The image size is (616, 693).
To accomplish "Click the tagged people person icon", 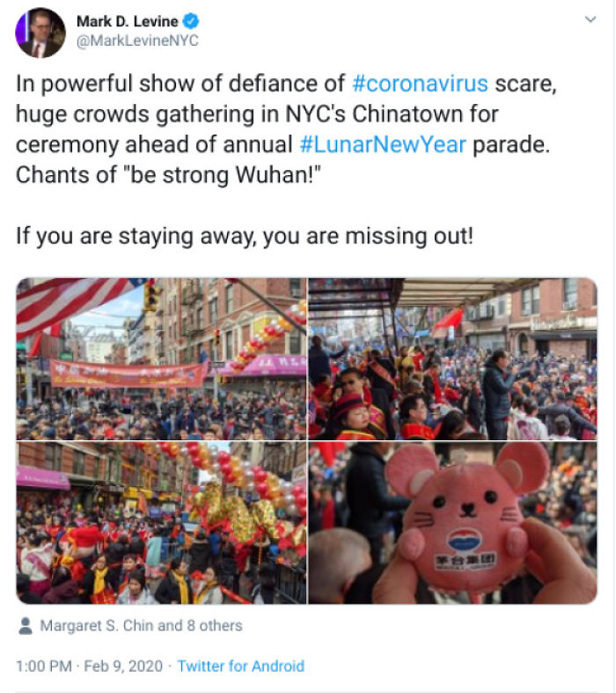I will 26,626.
